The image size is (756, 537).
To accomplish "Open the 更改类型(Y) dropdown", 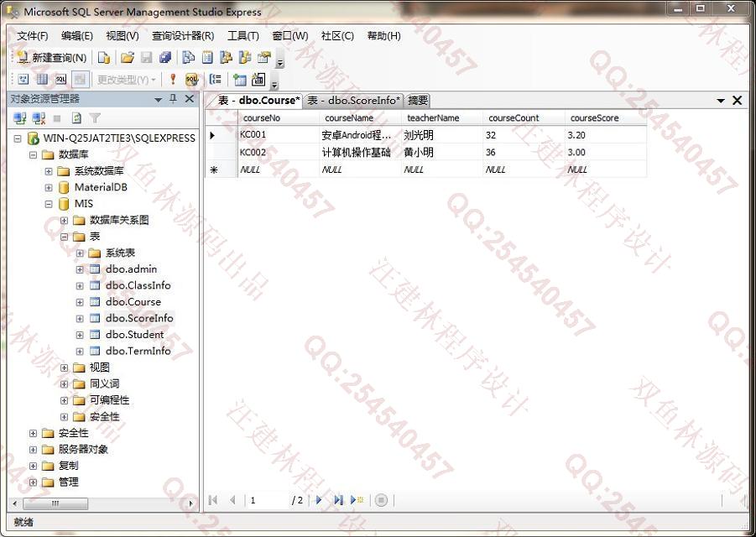I will pos(127,80).
